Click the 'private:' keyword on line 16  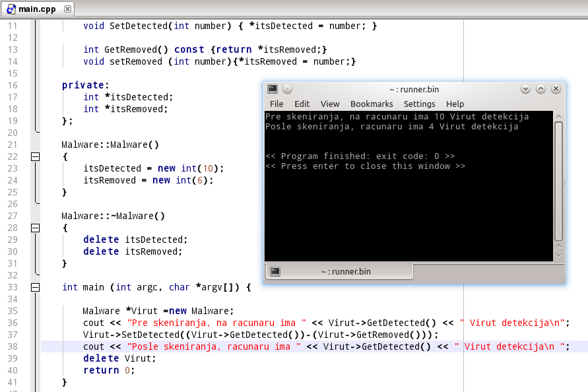tap(86, 86)
